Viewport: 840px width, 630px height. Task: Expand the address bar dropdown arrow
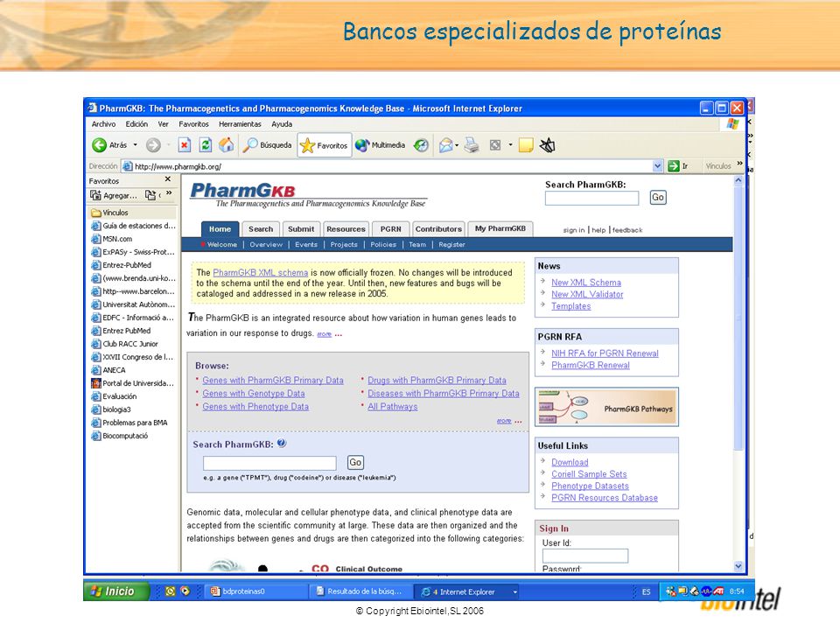tap(658, 166)
